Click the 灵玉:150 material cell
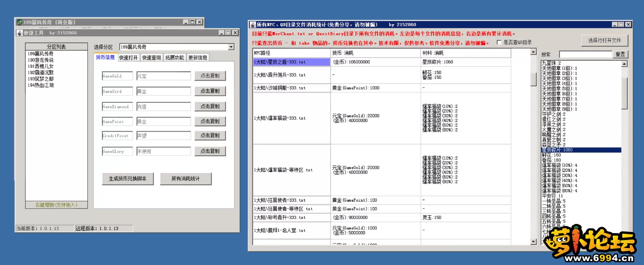The height and width of the screenshot is (265, 644). click(466, 217)
